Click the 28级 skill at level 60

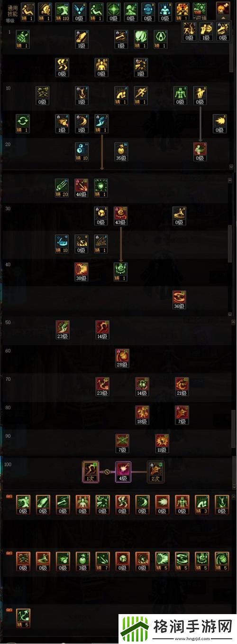pyautogui.click(x=122, y=358)
